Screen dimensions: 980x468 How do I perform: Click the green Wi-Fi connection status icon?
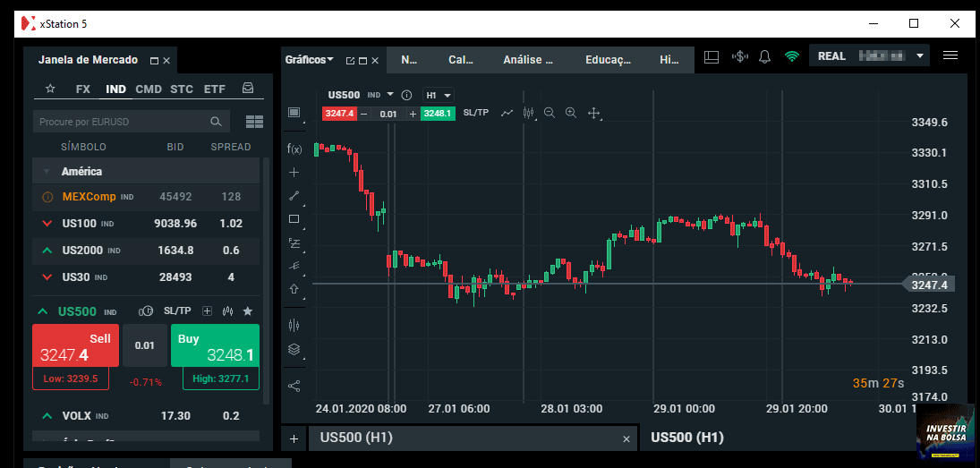[792, 56]
